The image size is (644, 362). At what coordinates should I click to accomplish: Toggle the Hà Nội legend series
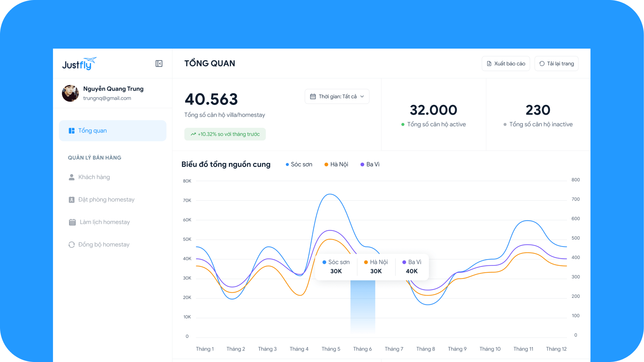coord(336,164)
